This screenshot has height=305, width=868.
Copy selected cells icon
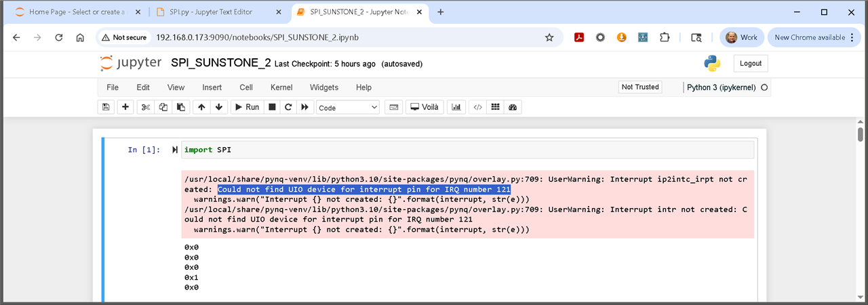pyautogui.click(x=163, y=107)
